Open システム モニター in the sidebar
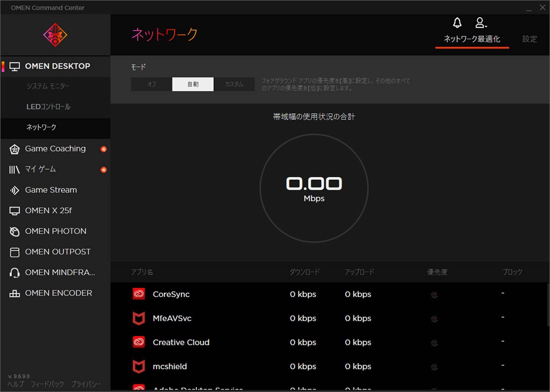Viewport: 550px width, 392px height. 48,86
